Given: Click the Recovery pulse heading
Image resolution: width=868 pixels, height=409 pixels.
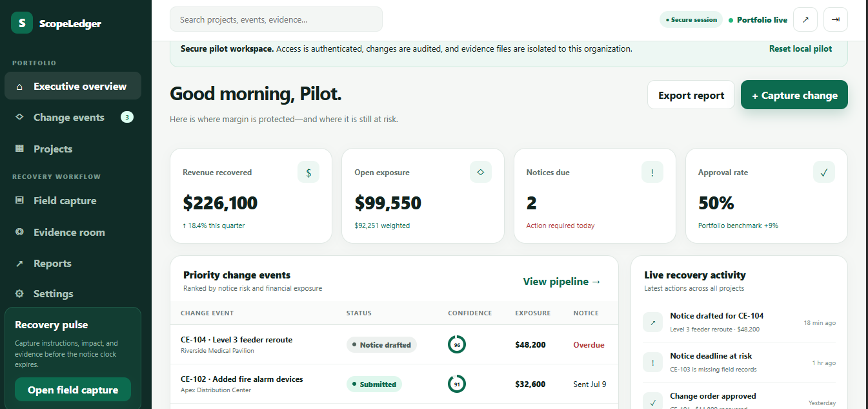Looking at the screenshot, I should (52, 325).
